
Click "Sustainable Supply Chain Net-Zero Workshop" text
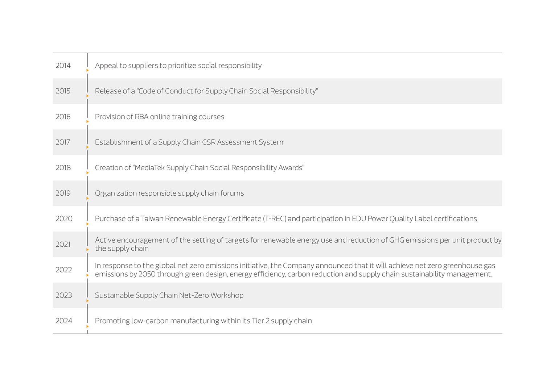point(169,296)
